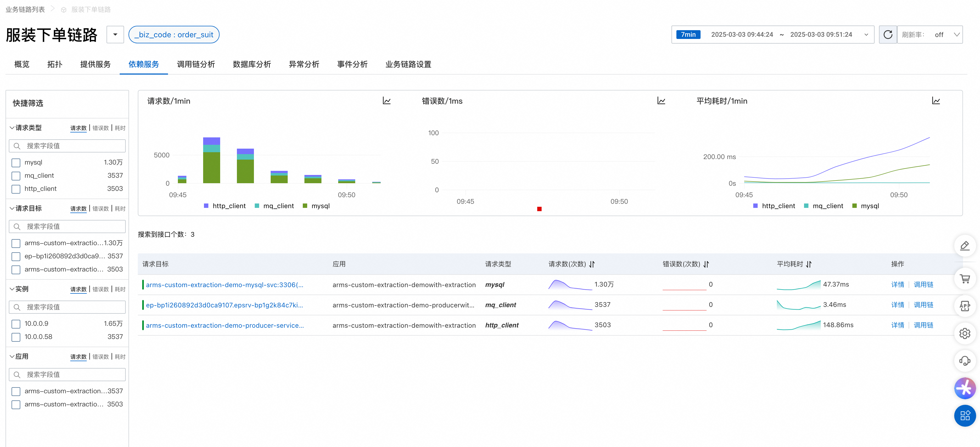Viewport: 980px width, 447px height.
Task: Click the API floating icon
Action: click(x=965, y=306)
